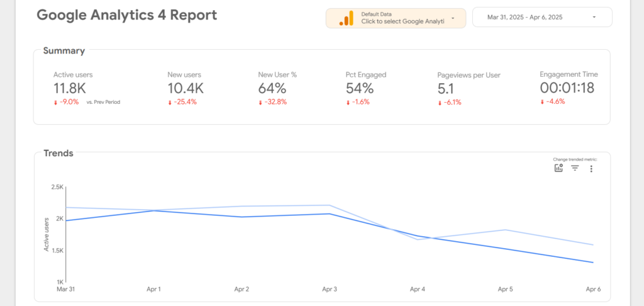This screenshot has width=644, height=306.
Task: Click the Mar 31 label on chart axis
Action: coord(66,290)
